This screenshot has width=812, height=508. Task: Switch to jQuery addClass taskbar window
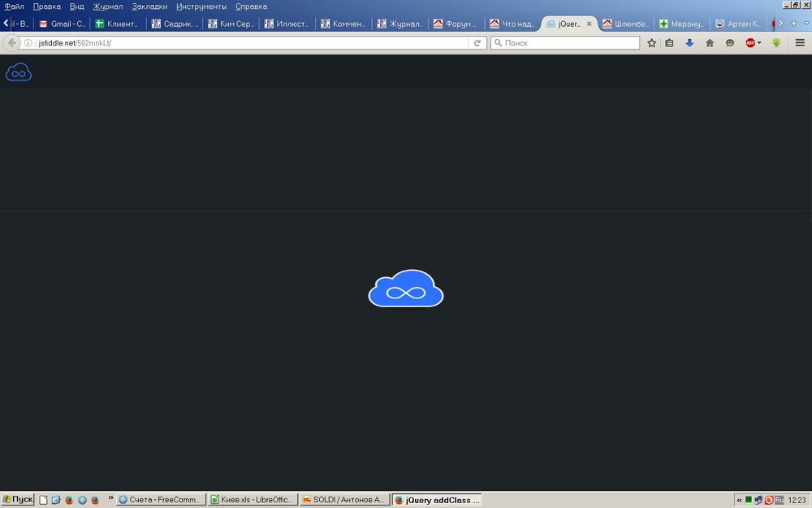click(x=437, y=500)
